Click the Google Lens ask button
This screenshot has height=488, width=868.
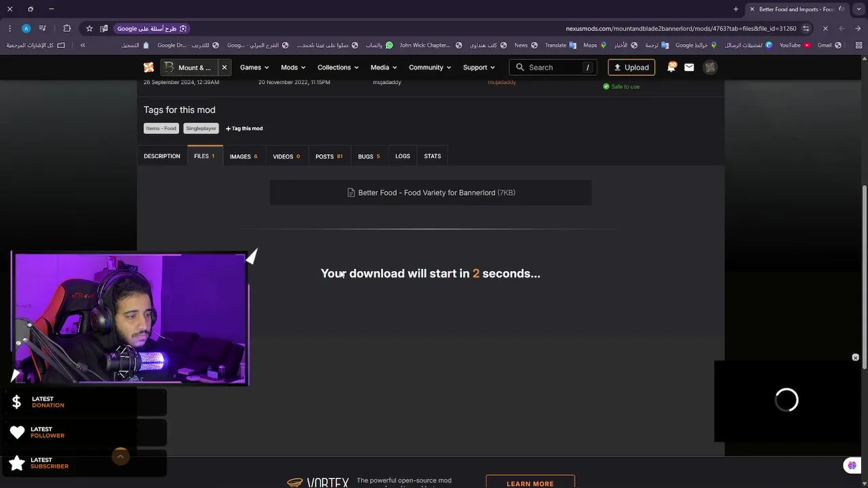[151, 28]
